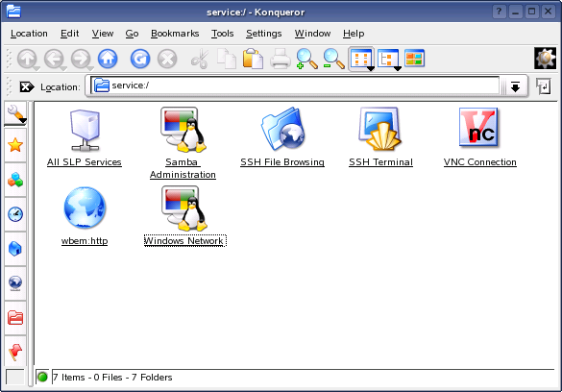Switch to Icon View mode
Screen dimensions: 562x392
pos(361,60)
